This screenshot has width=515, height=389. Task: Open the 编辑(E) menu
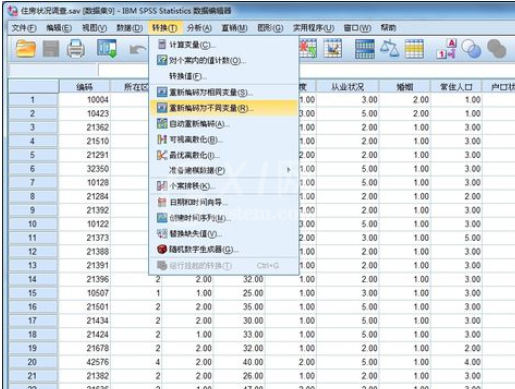point(59,28)
